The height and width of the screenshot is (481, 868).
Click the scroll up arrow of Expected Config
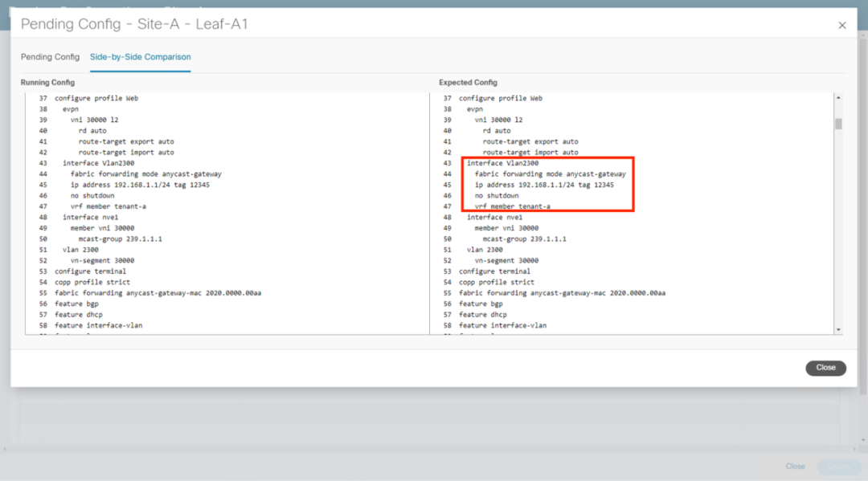(x=838, y=98)
